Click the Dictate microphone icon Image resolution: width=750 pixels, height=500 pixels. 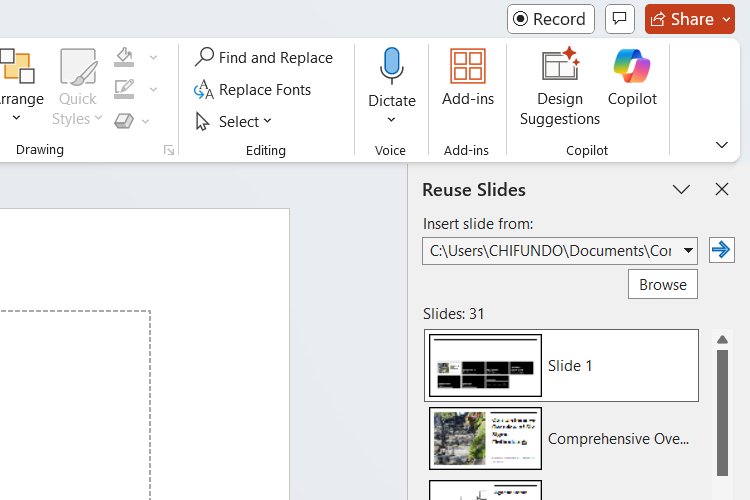coord(391,66)
